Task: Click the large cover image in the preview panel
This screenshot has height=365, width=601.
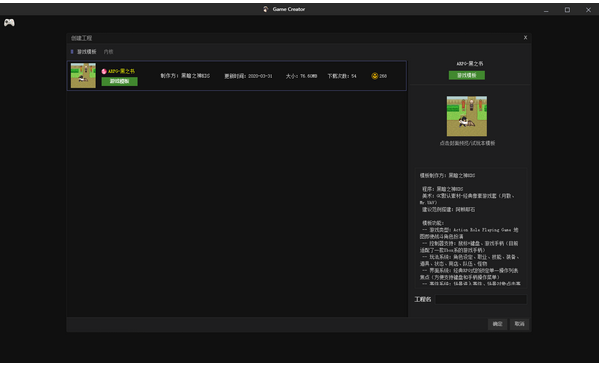Action: (x=466, y=116)
